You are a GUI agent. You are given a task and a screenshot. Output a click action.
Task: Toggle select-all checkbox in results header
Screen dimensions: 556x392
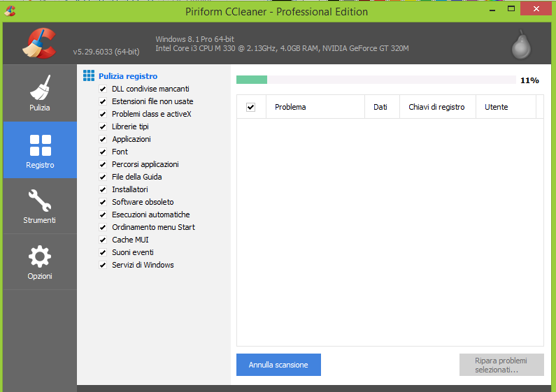tap(250, 107)
